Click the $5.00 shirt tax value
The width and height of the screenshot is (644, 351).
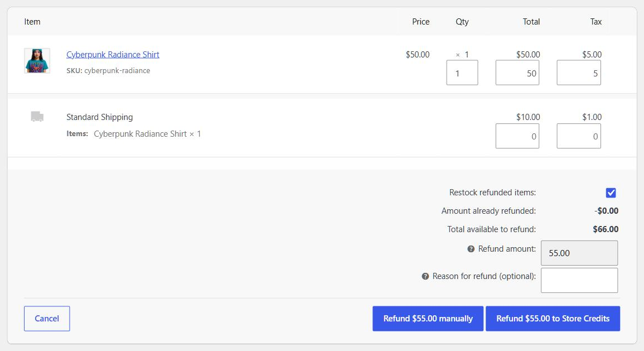(592, 55)
